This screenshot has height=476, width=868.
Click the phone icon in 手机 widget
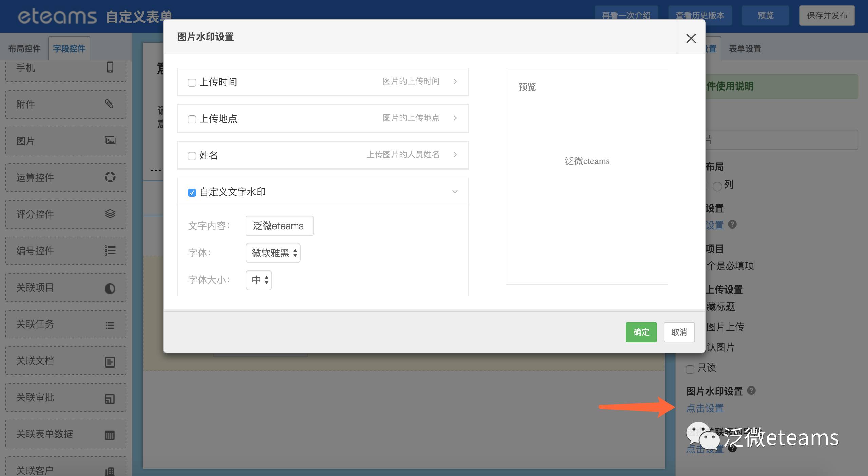110,67
